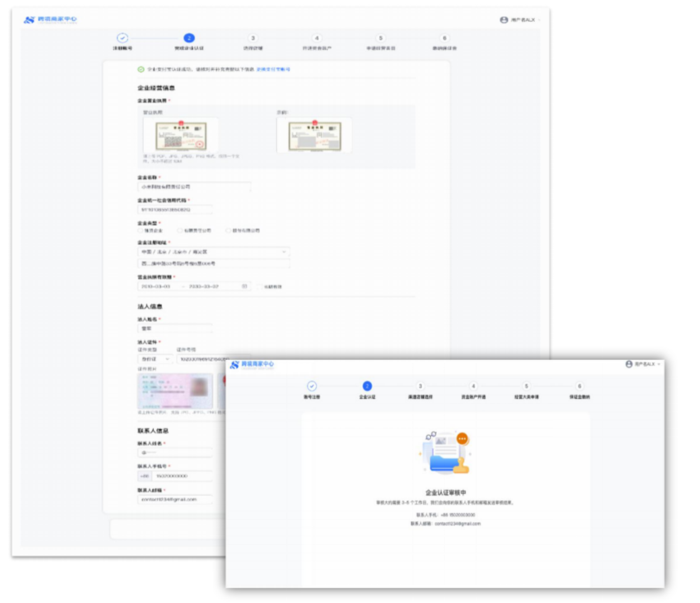This screenshot has height=603, width=700.
Task: Click the blue link in the success notice
Action: pos(273,69)
